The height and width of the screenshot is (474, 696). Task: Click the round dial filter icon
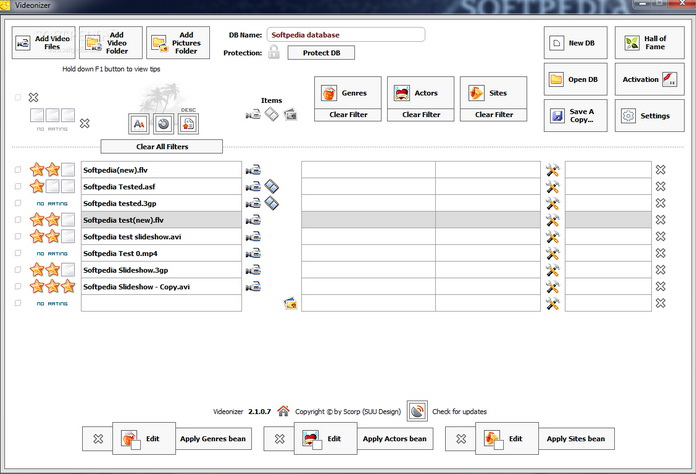(x=163, y=124)
